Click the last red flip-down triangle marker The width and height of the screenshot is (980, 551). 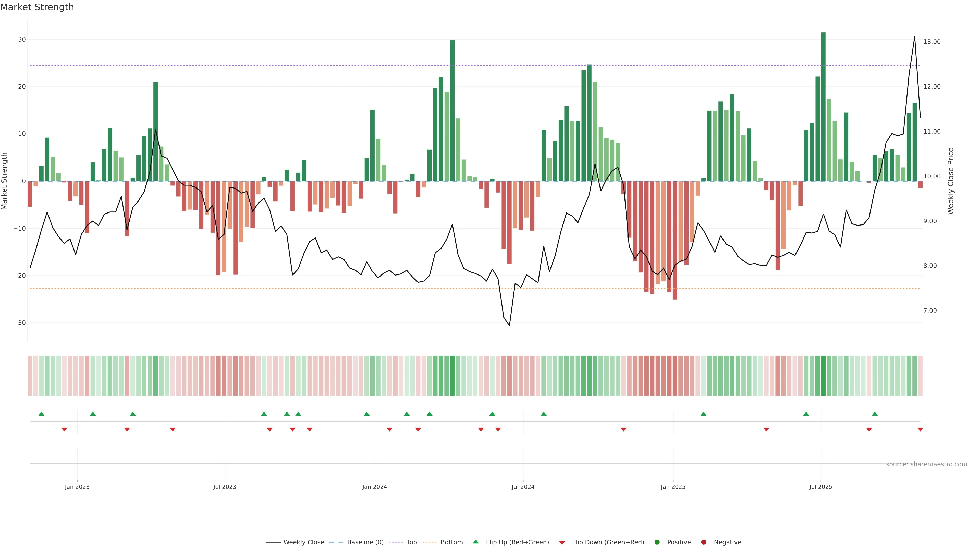[920, 429]
